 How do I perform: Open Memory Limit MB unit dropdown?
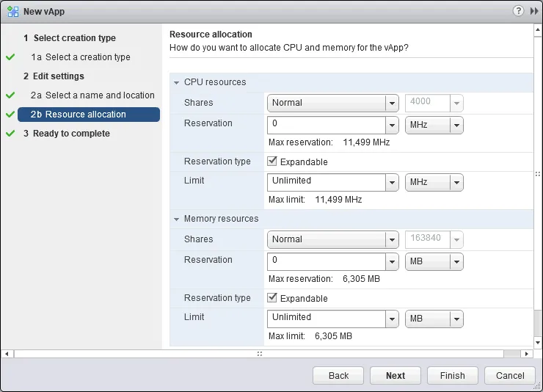(x=456, y=319)
